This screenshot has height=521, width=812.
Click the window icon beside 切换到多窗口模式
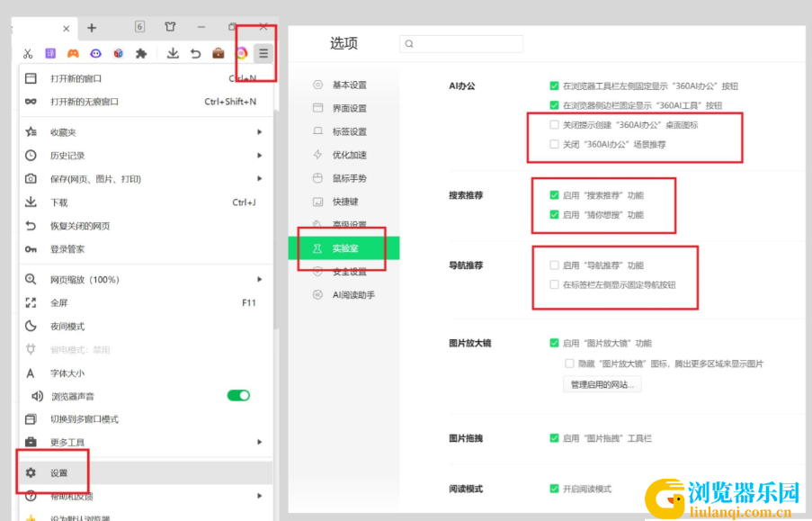[31, 419]
